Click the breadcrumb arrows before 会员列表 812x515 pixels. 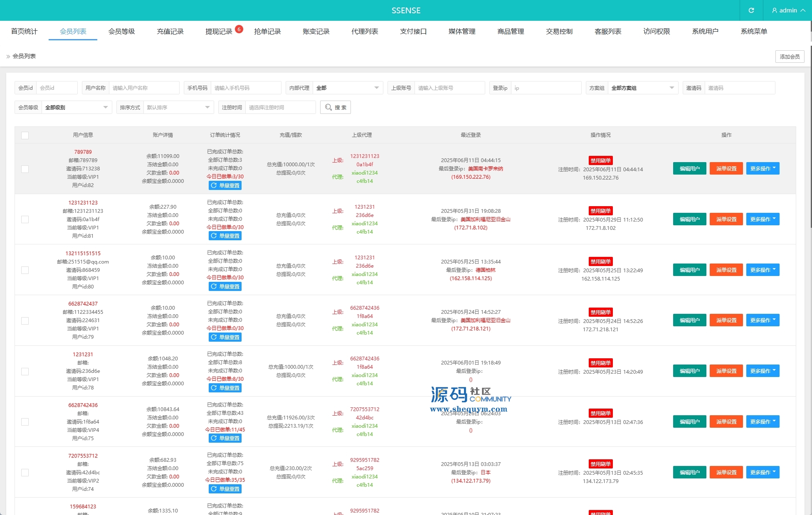click(x=8, y=57)
